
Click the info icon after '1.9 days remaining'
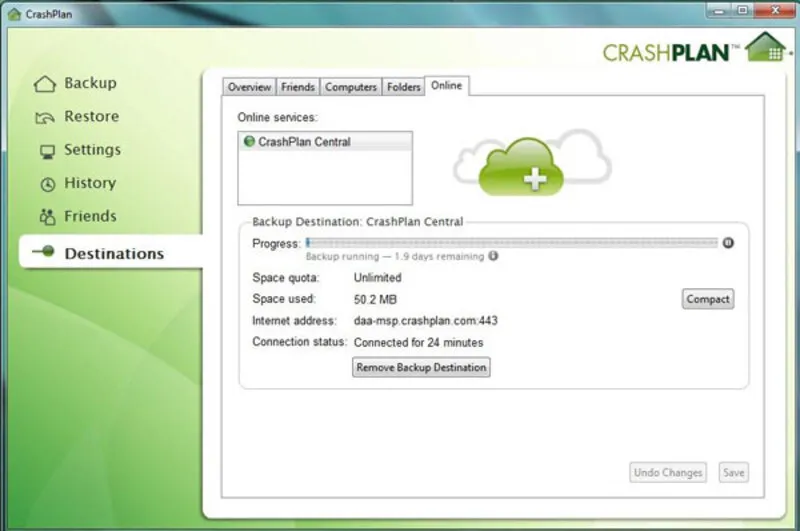[x=493, y=256]
